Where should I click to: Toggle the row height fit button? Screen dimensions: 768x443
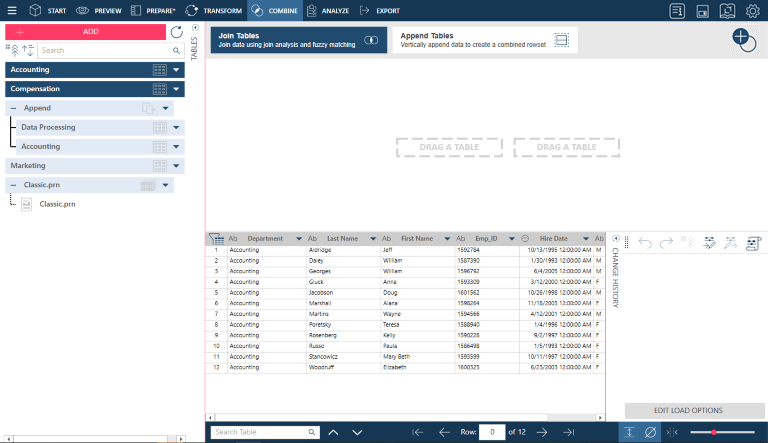click(x=629, y=432)
